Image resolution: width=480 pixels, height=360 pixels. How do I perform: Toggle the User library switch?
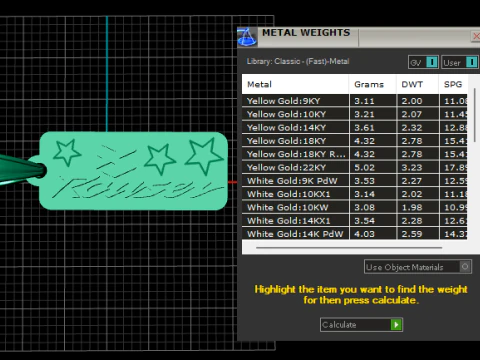pyautogui.click(x=460, y=62)
